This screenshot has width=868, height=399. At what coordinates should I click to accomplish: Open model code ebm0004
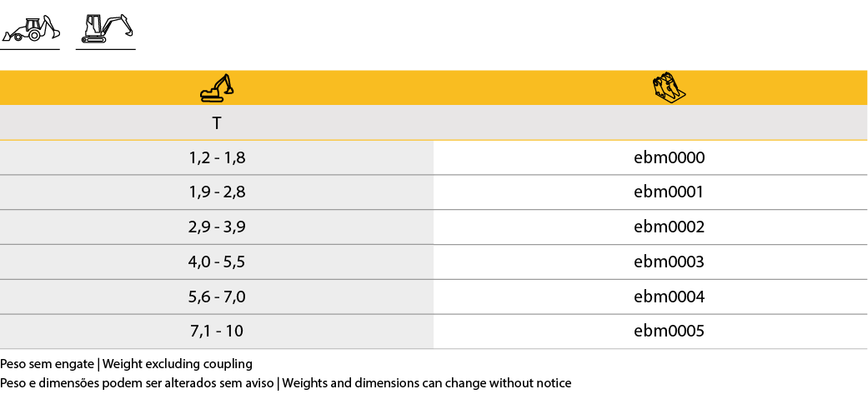tap(669, 297)
